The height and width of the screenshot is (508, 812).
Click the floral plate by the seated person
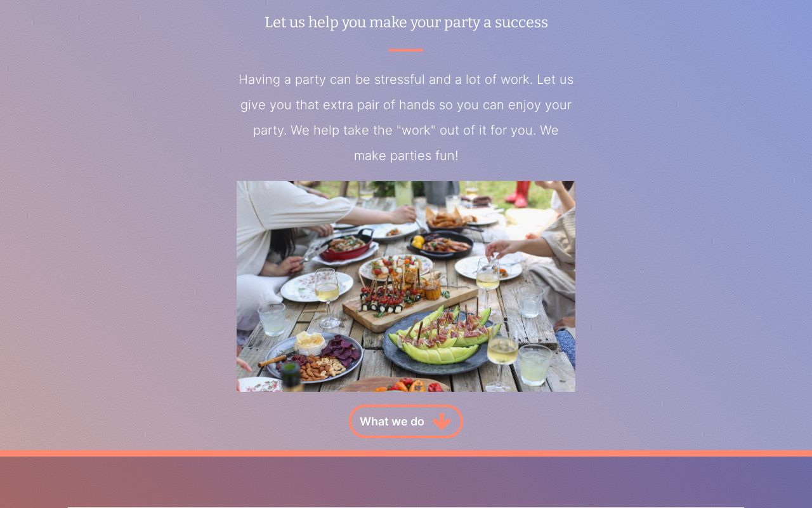(x=316, y=287)
